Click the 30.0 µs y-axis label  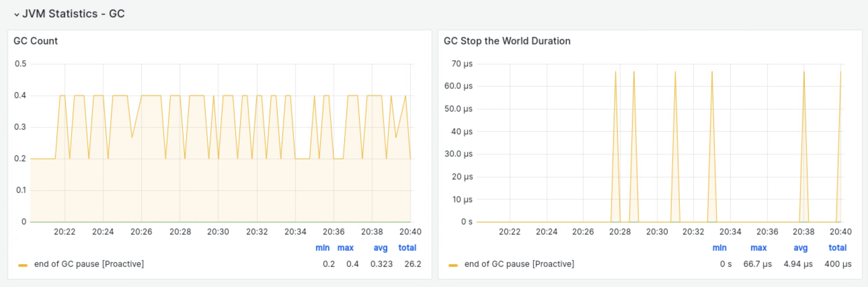coord(458,154)
